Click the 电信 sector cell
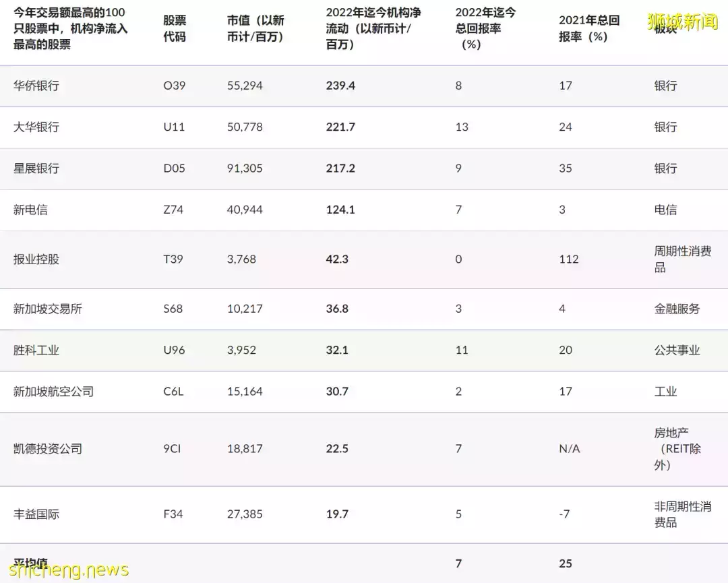 pos(665,210)
